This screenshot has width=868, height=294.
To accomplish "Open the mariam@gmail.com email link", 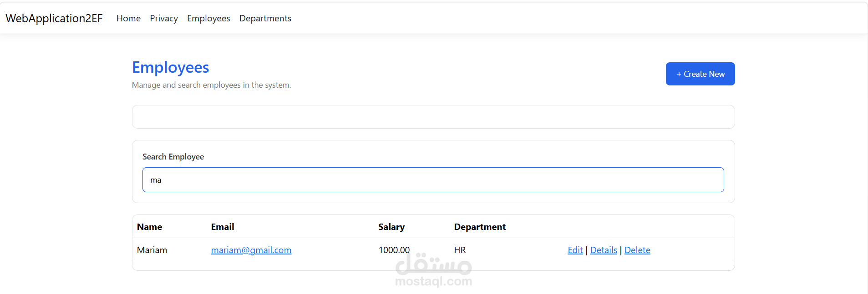I will 251,250.
